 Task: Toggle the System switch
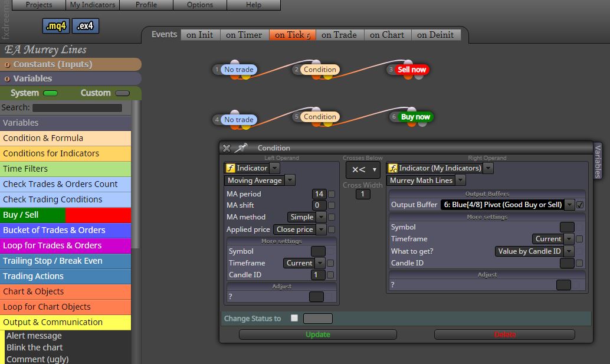51,93
